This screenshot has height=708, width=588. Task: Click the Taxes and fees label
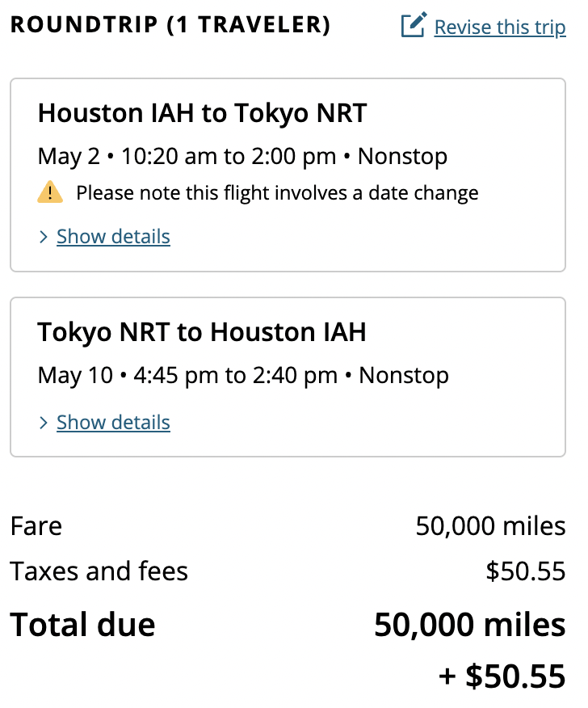[99, 571]
